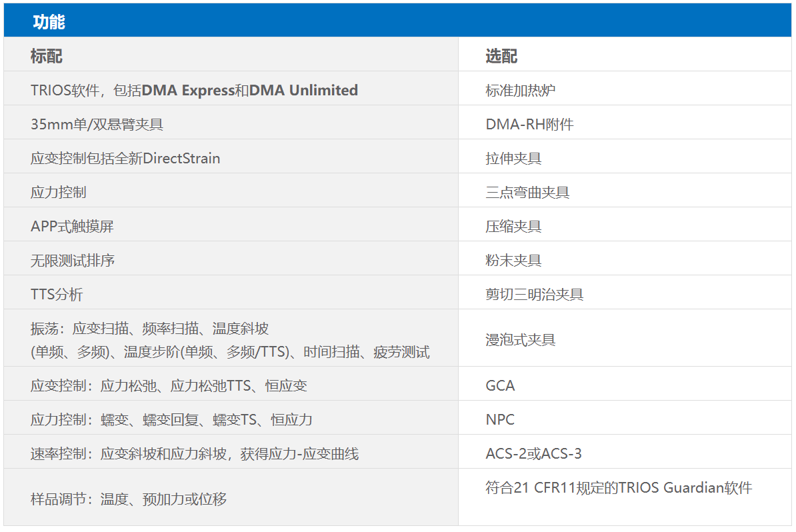
Task: Click the 粉末夹具 option
Action: click(513, 260)
